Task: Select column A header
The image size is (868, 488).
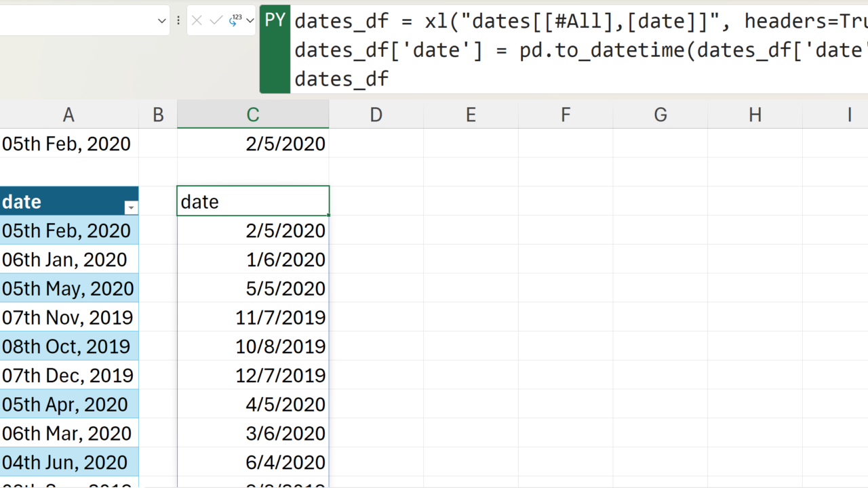Action: [x=68, y=115]
